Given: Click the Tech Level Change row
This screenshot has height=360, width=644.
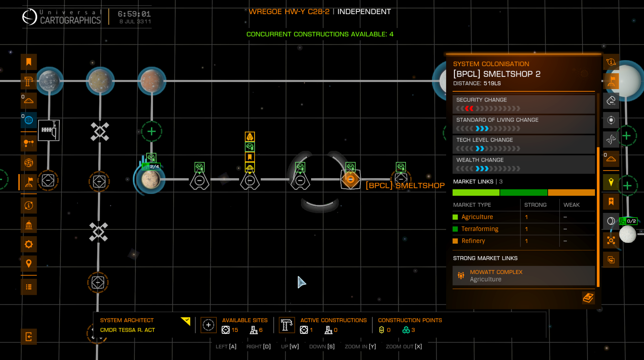Looking at the screenshot, I should (x=524, y=144).
